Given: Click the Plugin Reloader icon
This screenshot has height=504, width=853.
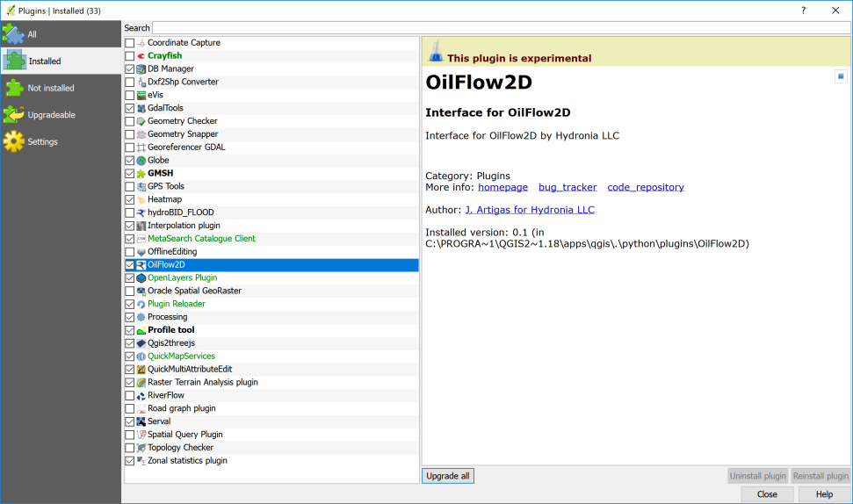Looking at the screenshot, I should (141, 305).
